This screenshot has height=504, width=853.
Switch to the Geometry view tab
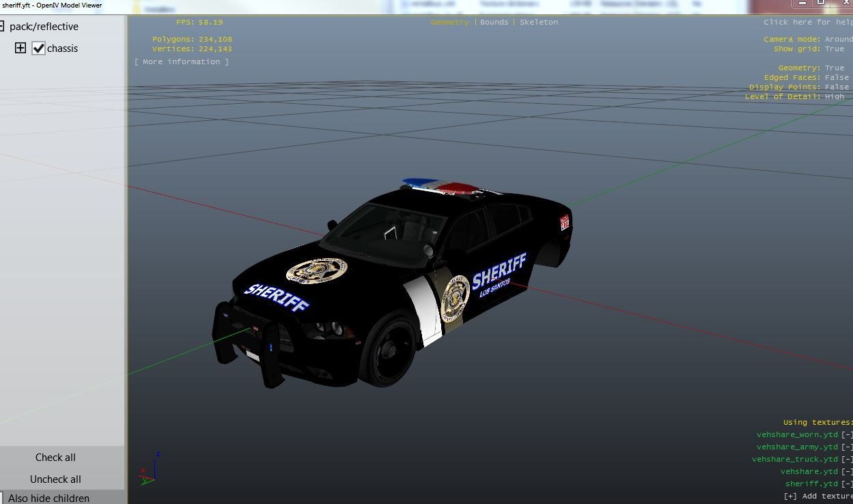click(x=450, y=22)
